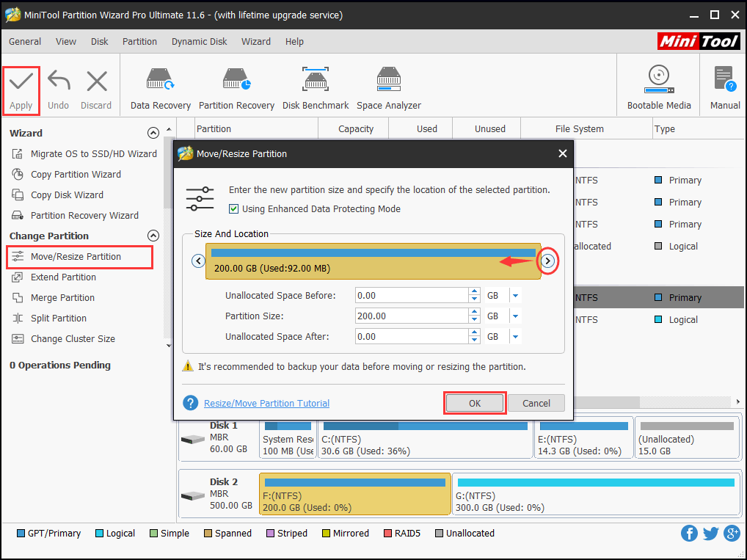Click the Unallocated Space Before input field

point(412,296)
